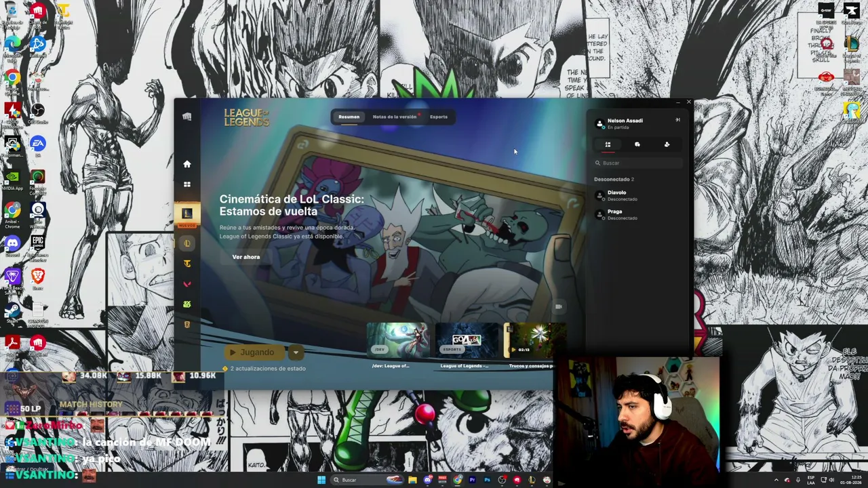Open OBS Studio desktop shortcut
The width and height of the screenshot is (868, 488).
pyautogui.click(x=38, y=112)
